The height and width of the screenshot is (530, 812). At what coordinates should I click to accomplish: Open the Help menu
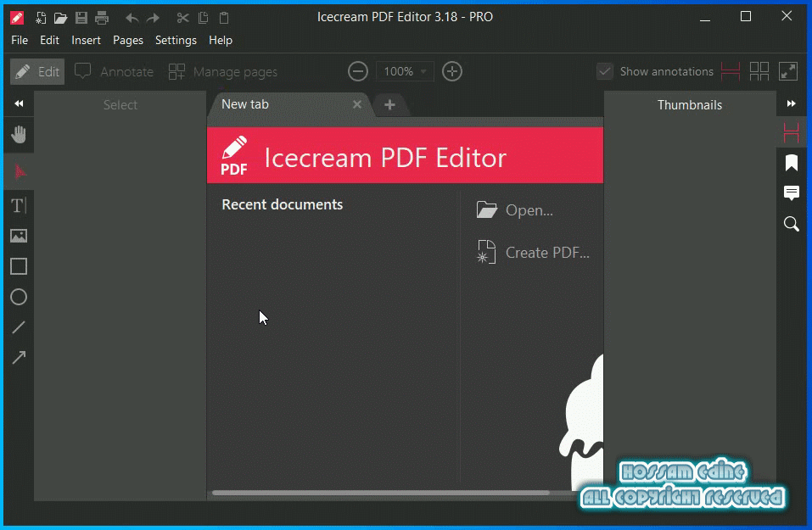[221, 41]
